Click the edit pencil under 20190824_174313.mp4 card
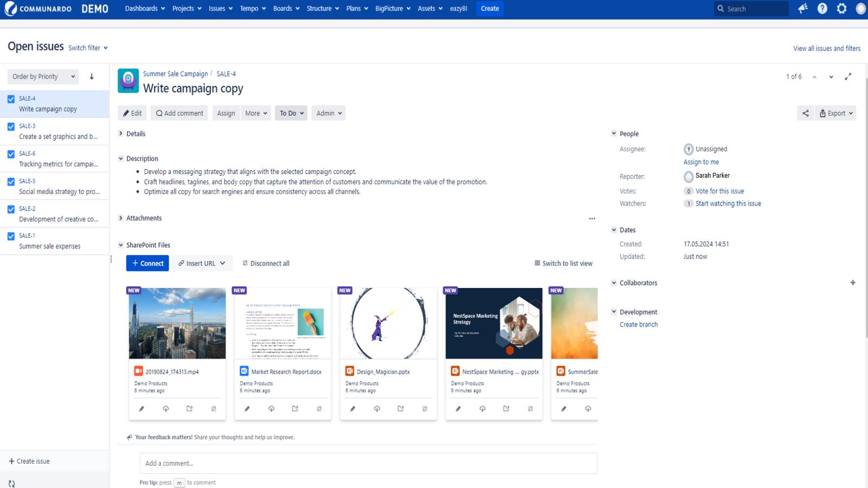 142,409
